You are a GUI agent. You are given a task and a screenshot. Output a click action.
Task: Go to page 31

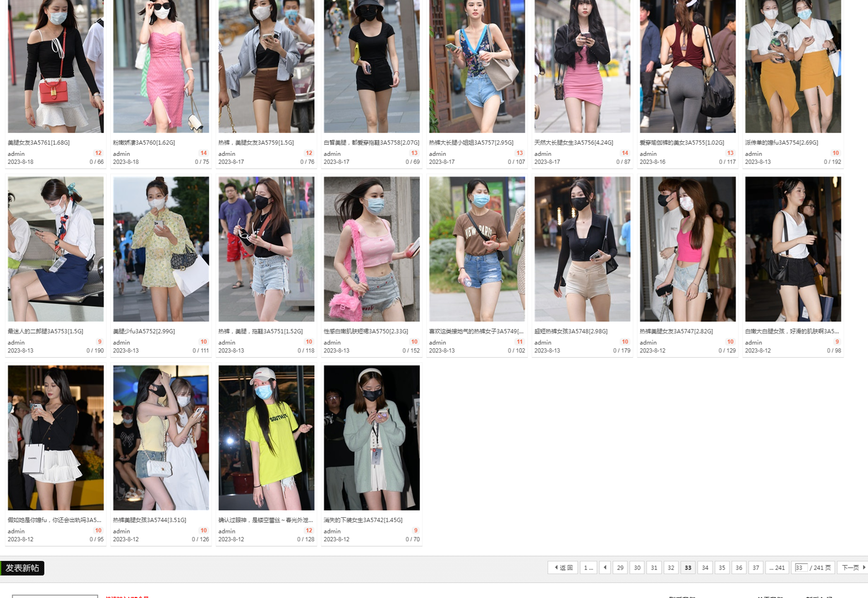tap(654, 568)
